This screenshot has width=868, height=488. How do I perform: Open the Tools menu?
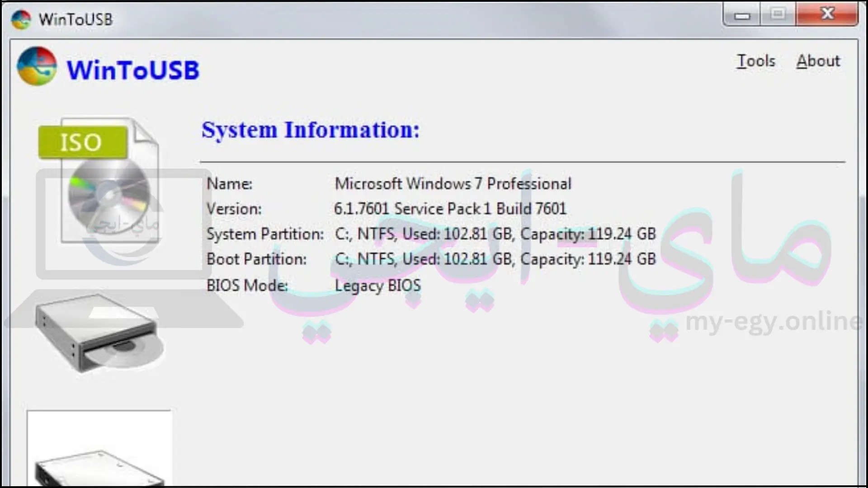click(756, 61)
